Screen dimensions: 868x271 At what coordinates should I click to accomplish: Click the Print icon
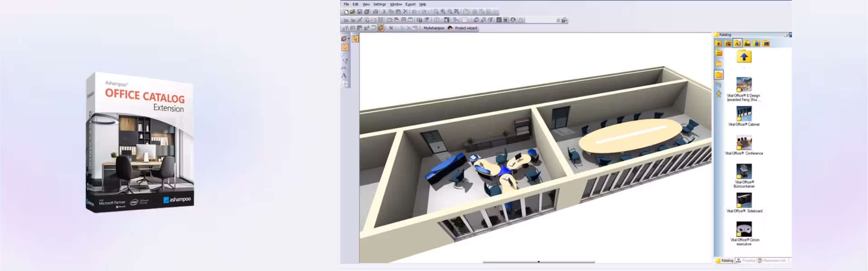375,12
